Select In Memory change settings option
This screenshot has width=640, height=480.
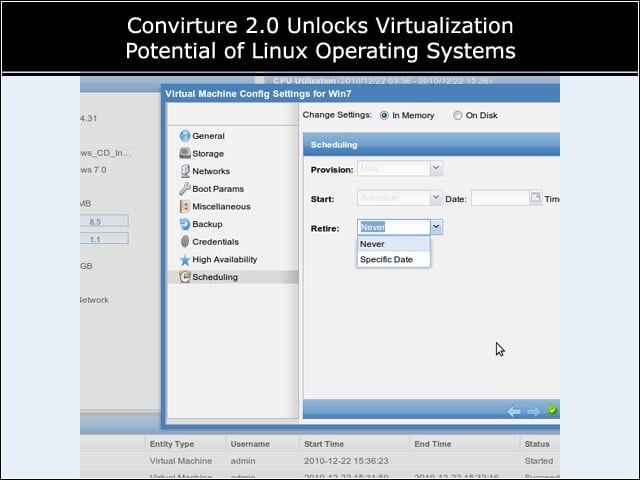coord(384,116)
